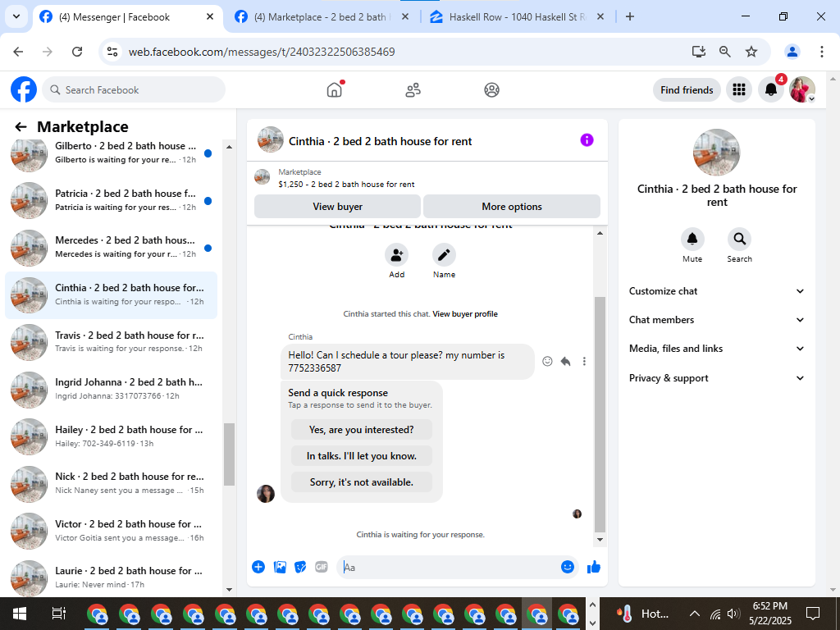Open the taskbar volume speaker icon
840x630 pixels.
click(733, 614)
